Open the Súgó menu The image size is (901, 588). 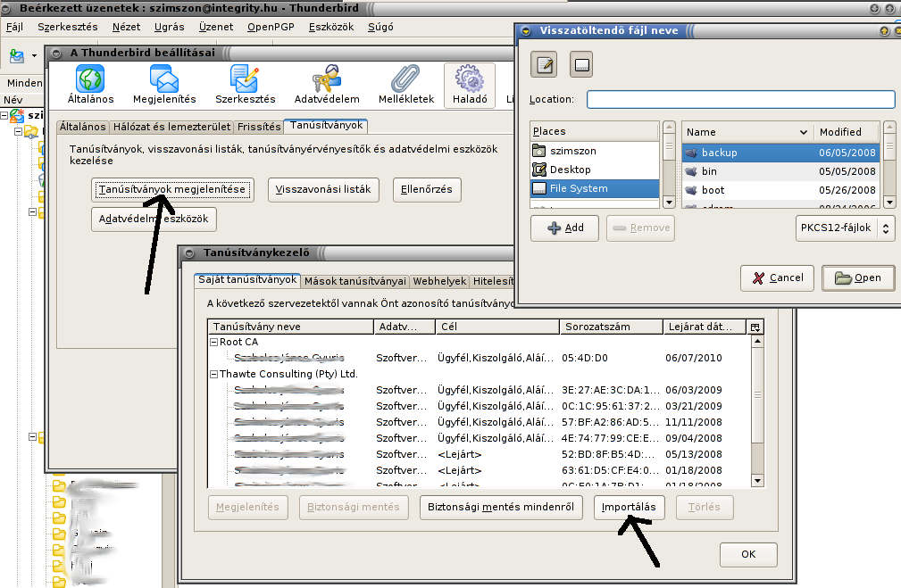click(x=380, y=27)
